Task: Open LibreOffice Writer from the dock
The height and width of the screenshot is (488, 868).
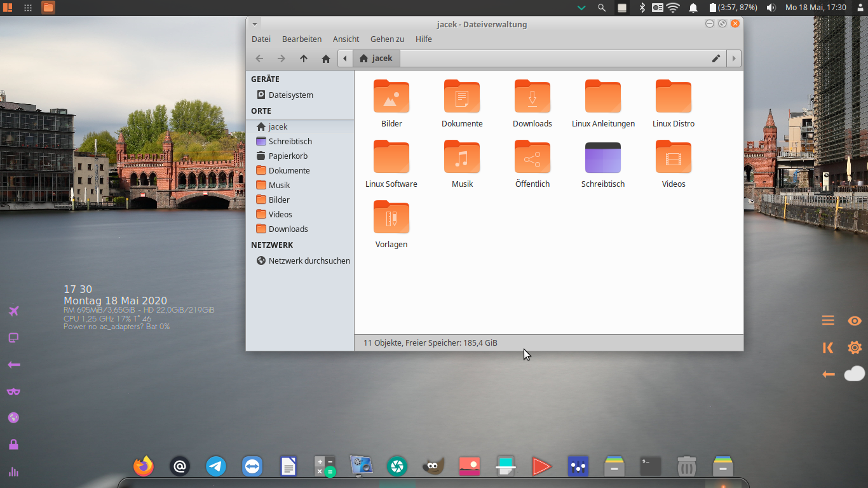Action: pos(288,466)
